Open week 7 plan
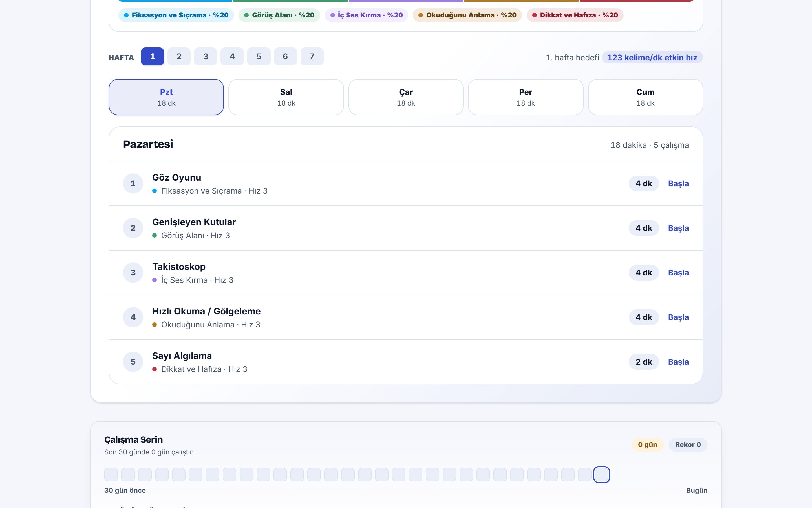 pos(312,56)
